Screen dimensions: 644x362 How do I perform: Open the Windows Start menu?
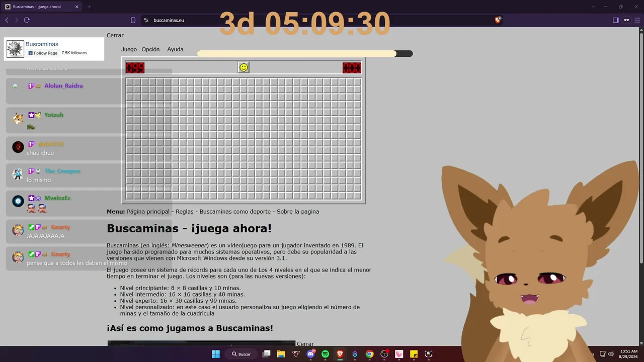tap(215, 354)
